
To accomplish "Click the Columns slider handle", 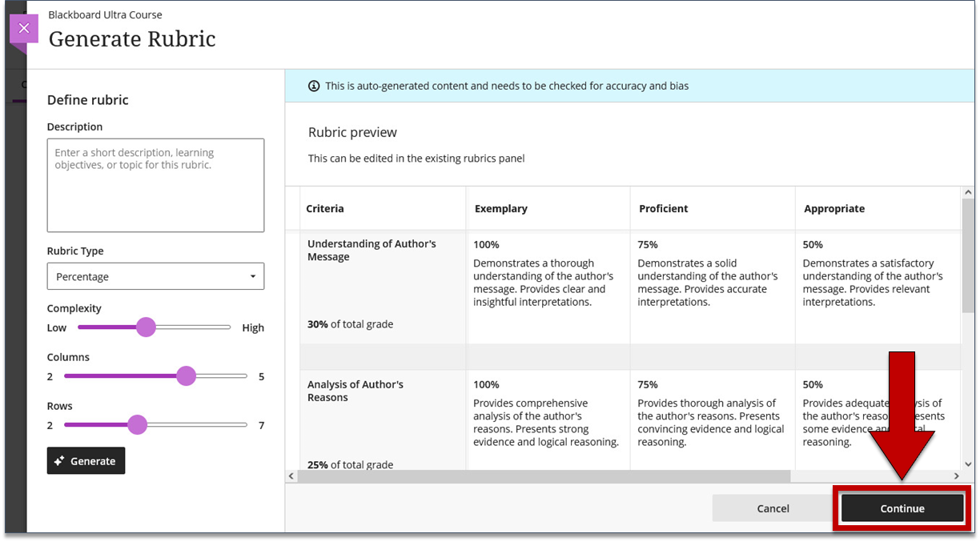I will click(x=186, y=375).
